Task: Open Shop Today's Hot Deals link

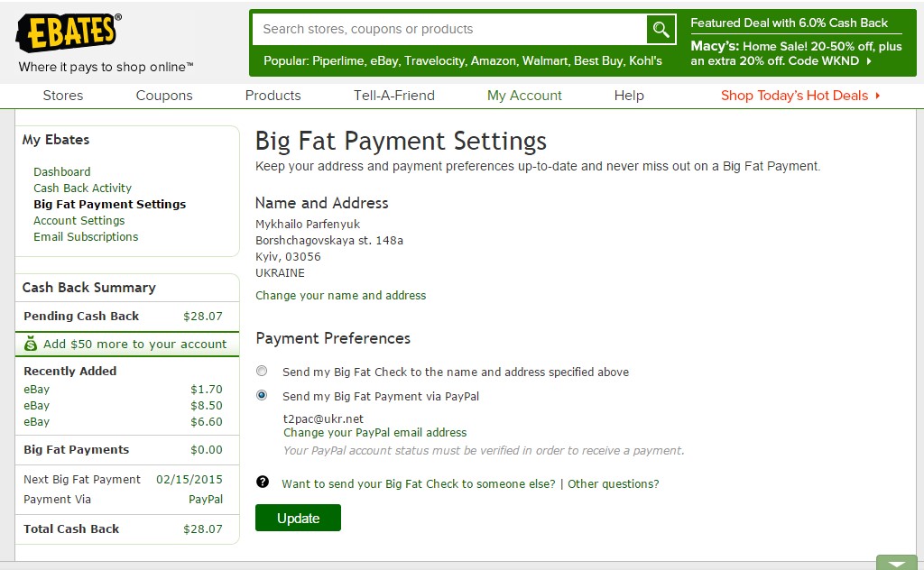Action: click(x=794, y=96)
